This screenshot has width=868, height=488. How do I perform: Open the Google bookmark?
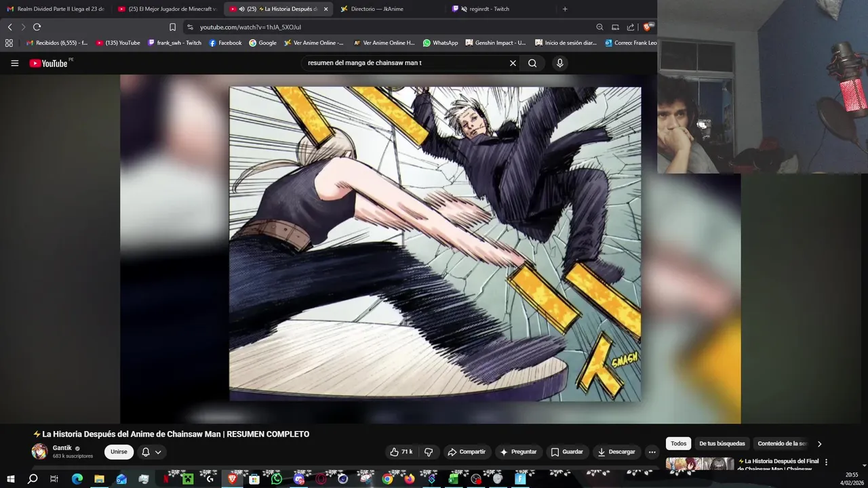tap(262, 43)
